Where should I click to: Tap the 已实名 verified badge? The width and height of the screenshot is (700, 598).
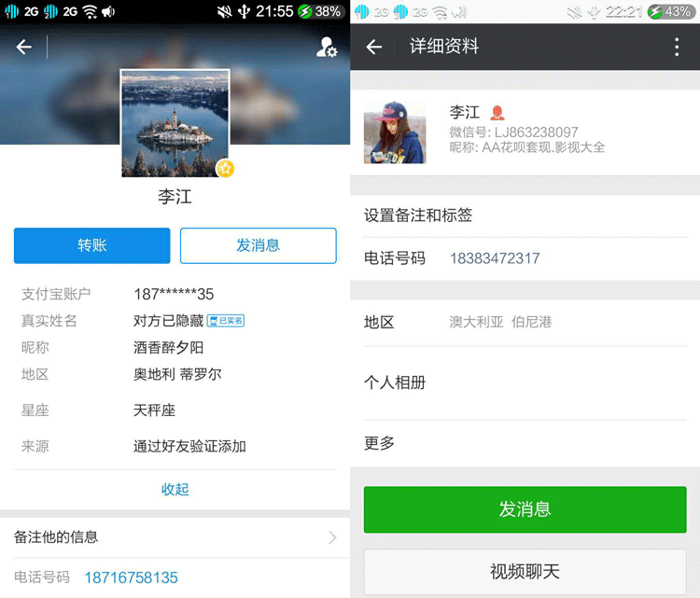point(226,320)
